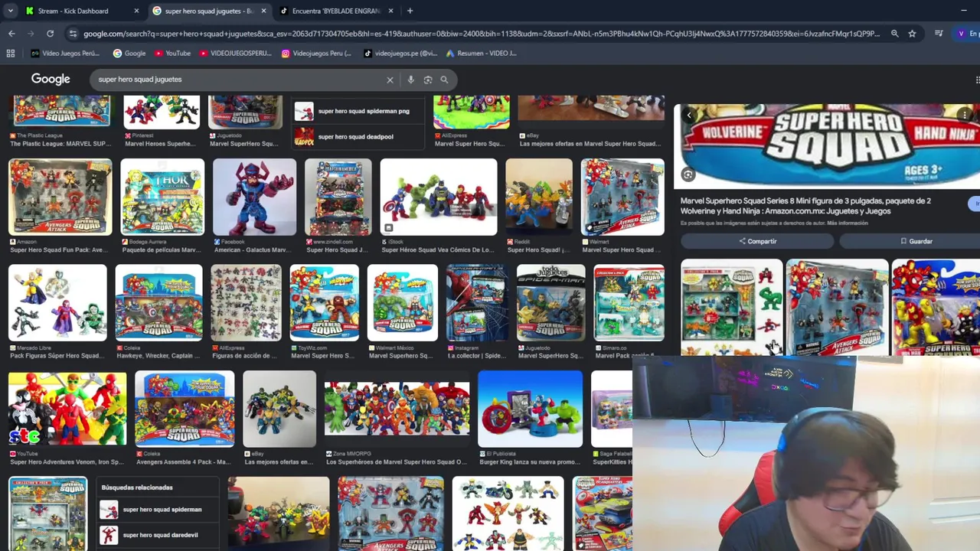This screenshot has height=551, width=980.
Task: Open Video Juegos Perú bookmark
Action: (x=65, y=54)
